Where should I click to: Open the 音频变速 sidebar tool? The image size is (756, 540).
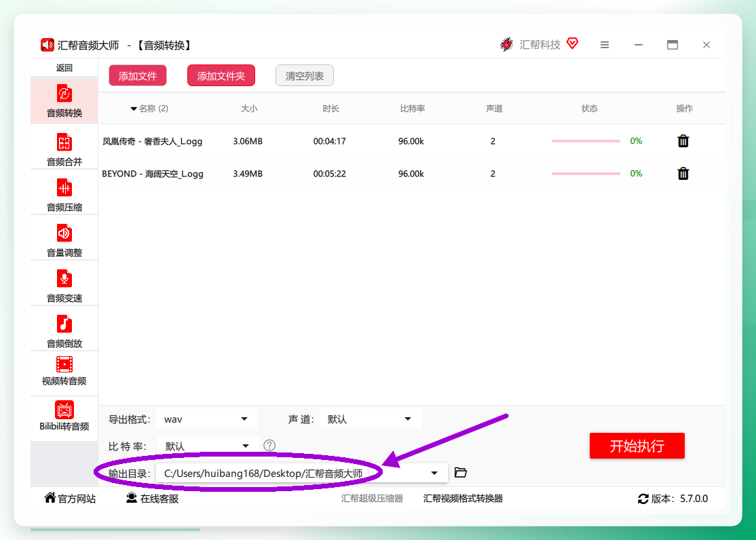tap(64, 285)
